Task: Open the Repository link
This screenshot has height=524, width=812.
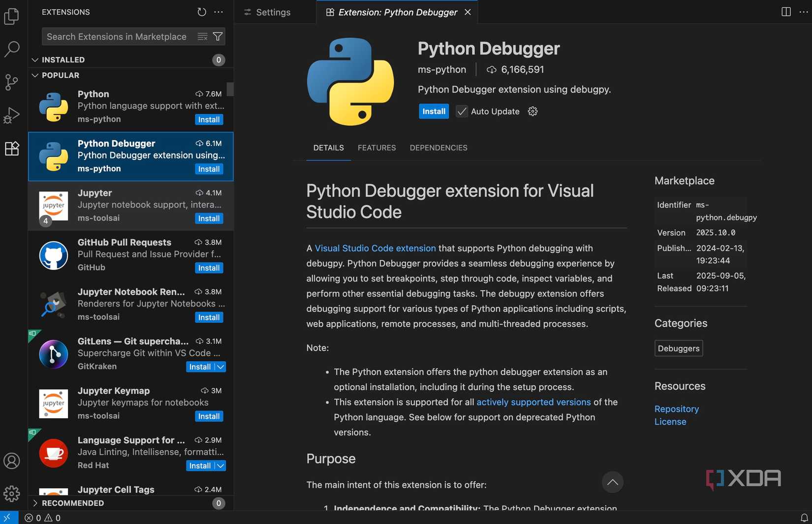Action: coord(676,409)
